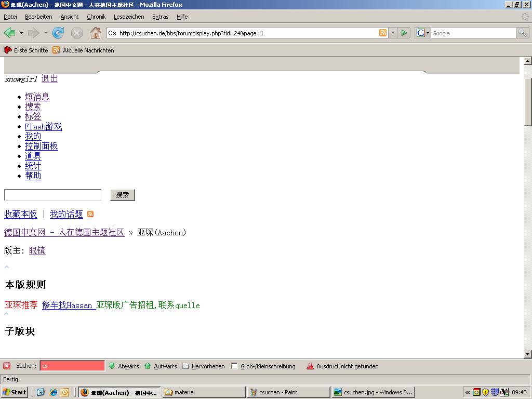Close the find bar with red X

(7, 366)
